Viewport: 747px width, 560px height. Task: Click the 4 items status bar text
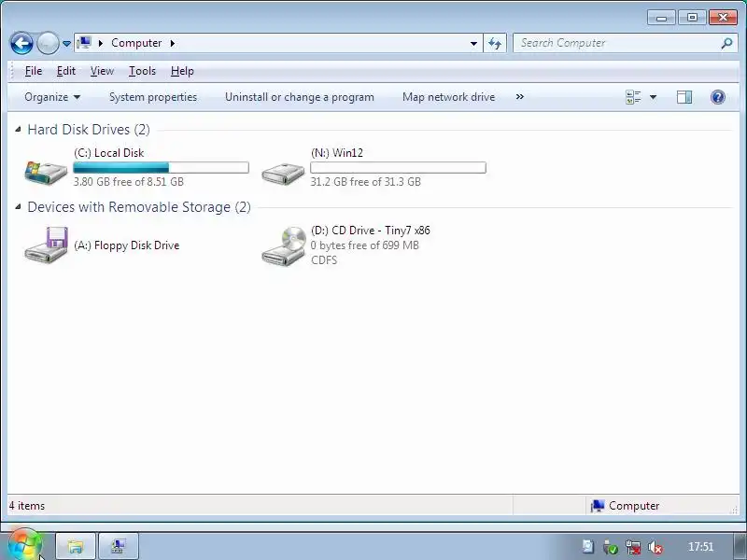point(27,506)
